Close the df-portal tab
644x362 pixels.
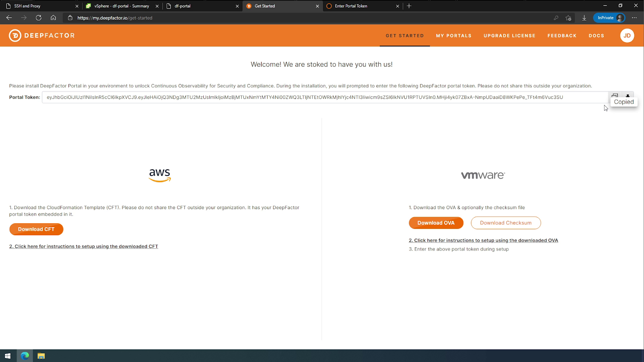pyautogui.click(x=237, y=6)
